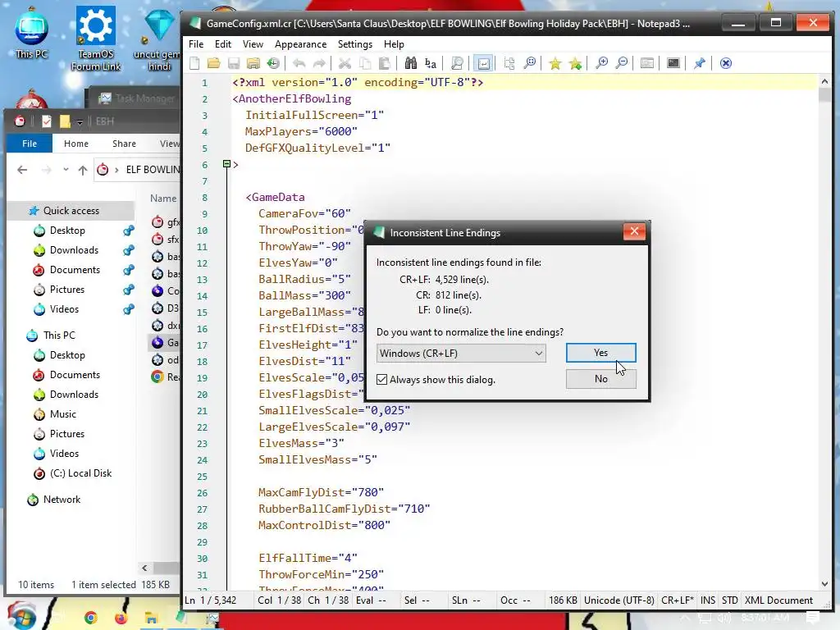Click the Share tab in Explorer ribbon

point(125,144)
